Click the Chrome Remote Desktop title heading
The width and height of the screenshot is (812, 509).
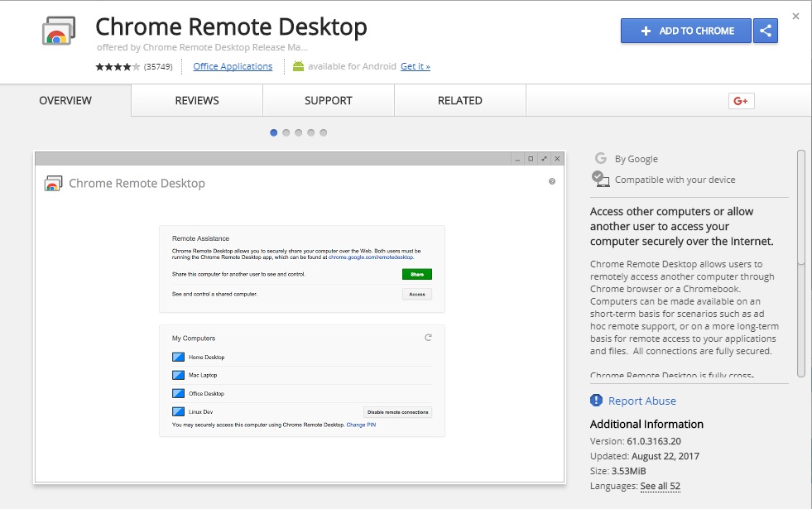coord(231,26)
